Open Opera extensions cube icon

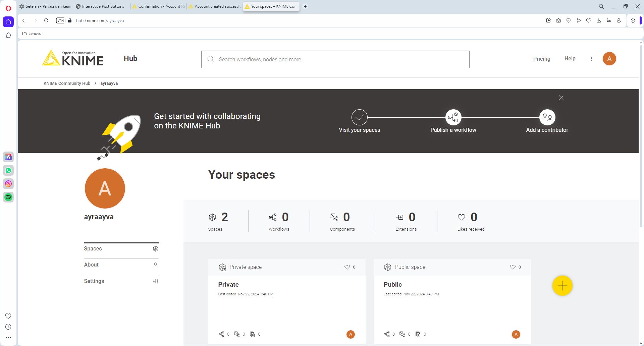tap(633, 20)
